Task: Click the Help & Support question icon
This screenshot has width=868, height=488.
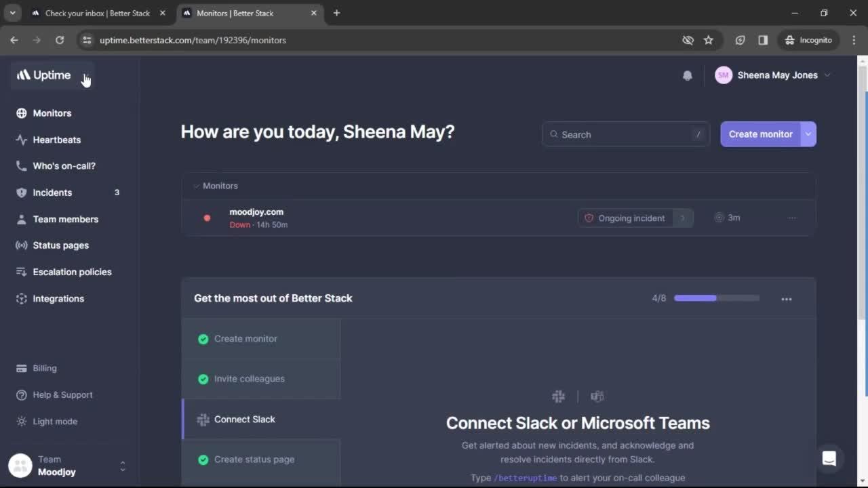Action: point(22,394)
